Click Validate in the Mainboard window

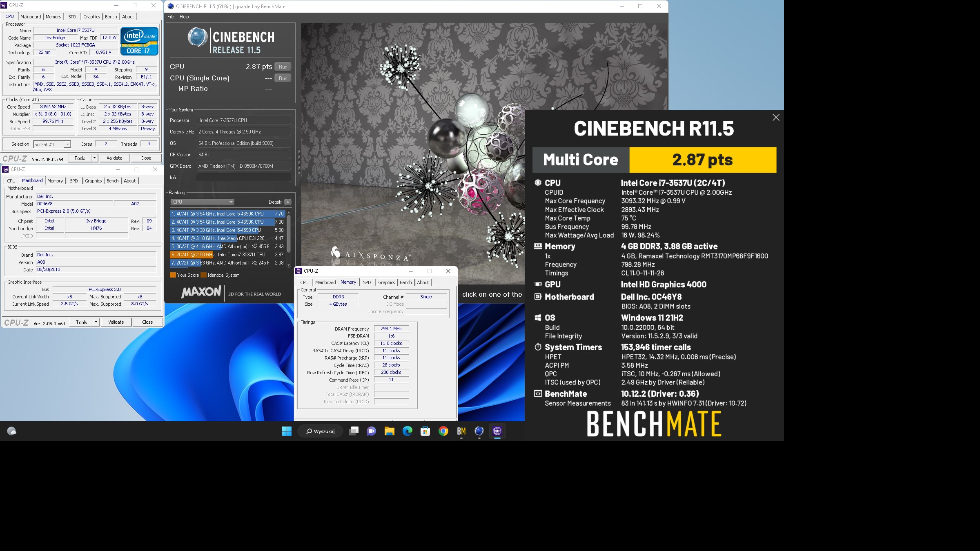(116, 322)
